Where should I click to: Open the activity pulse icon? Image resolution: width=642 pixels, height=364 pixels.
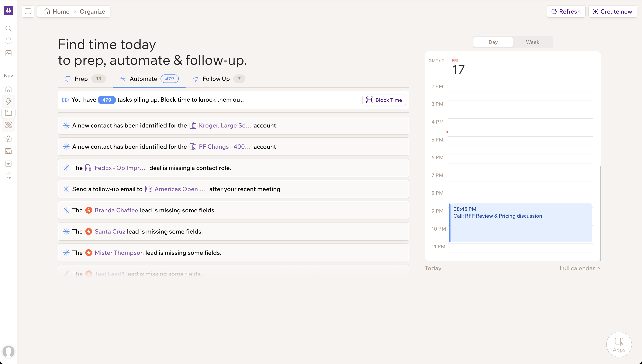coord(8,53)
